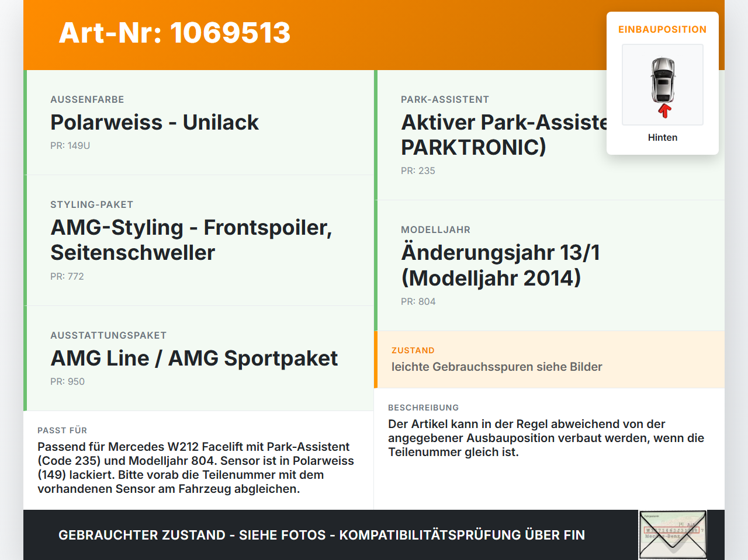748x560 pixels.
Task: Click the car rear-position icon
Action: pos(663,85)
